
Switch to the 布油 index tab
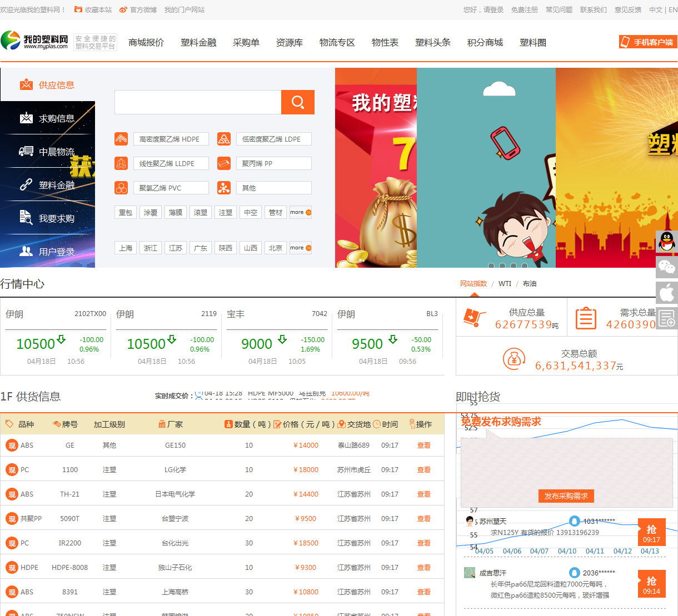(530, 284)
